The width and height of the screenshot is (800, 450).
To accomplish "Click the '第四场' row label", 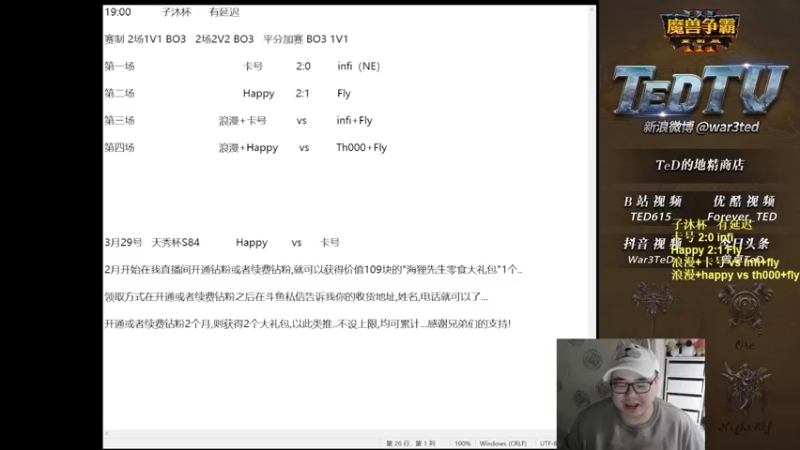I will click(x=119, y=147).
